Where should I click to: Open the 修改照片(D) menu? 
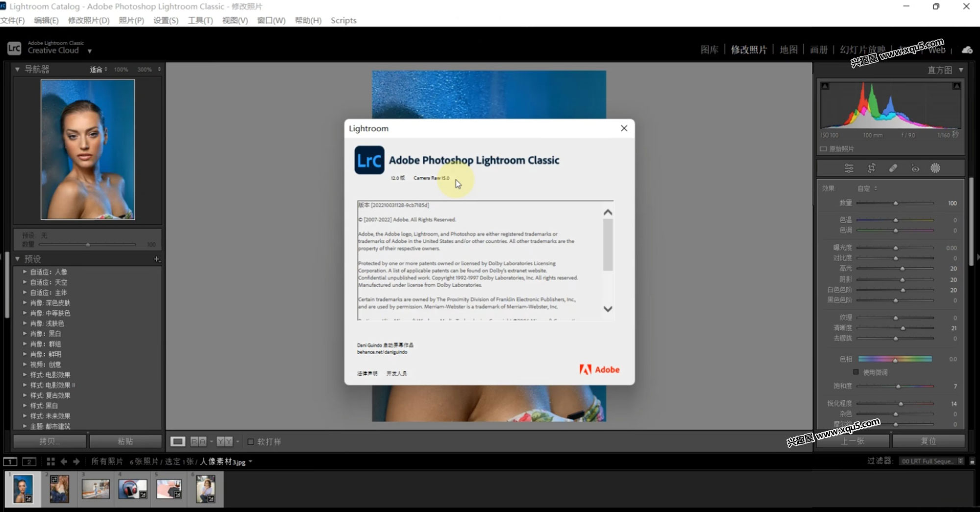point(89,20)
